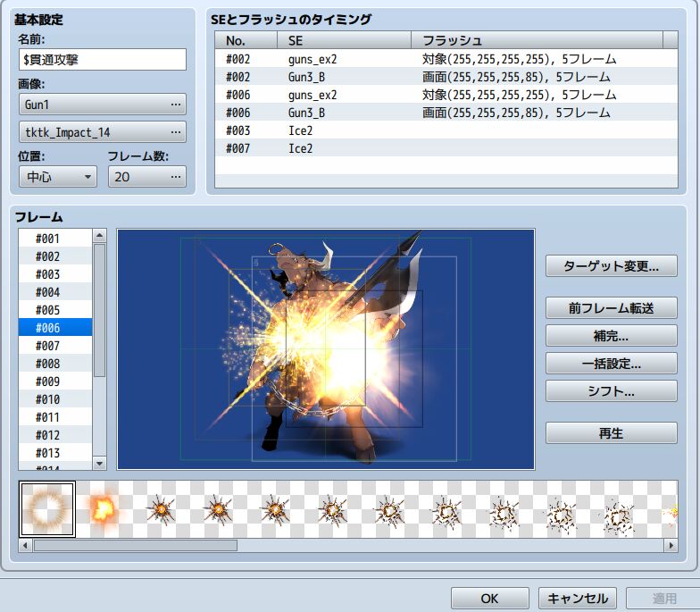Screen dimensions: 700x612
Task: Click the フラッシュ column header
Action: pyautogui.click(x=537, y=40)
